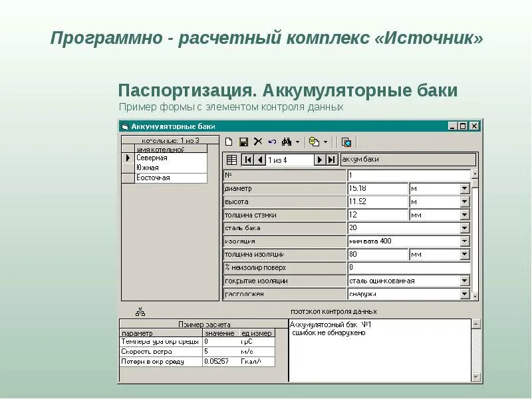The width and height of the screenshot is (532, 399).
Task: Open the report icon at toolbar's right end
Action: pos(348,142)
